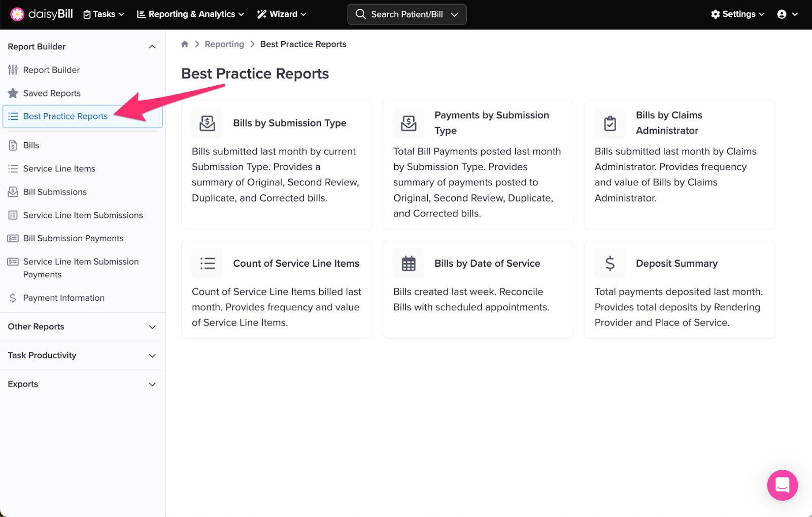Click the Deposit Summary dollar icon
The image size is (812, 517).
click(x=610, y=263)
